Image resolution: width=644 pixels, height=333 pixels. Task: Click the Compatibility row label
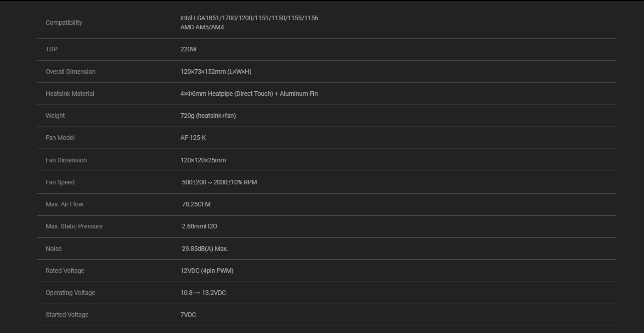[64, 22]
